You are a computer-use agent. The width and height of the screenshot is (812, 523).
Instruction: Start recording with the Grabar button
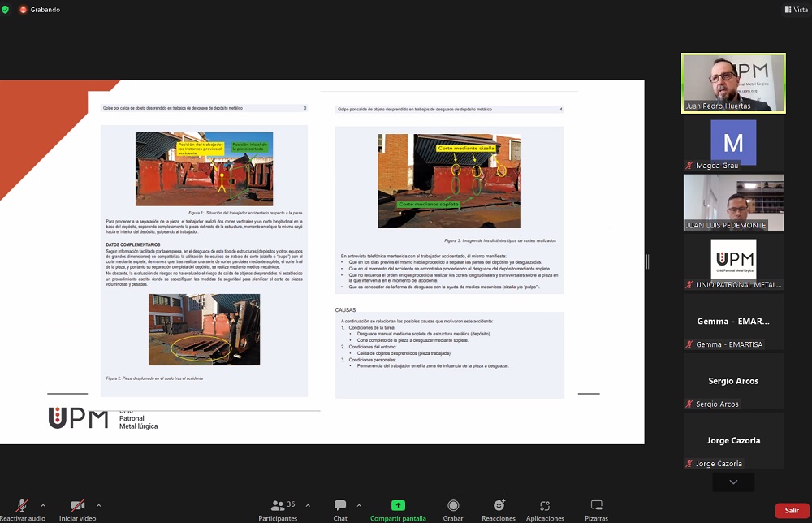pos(453,509)
